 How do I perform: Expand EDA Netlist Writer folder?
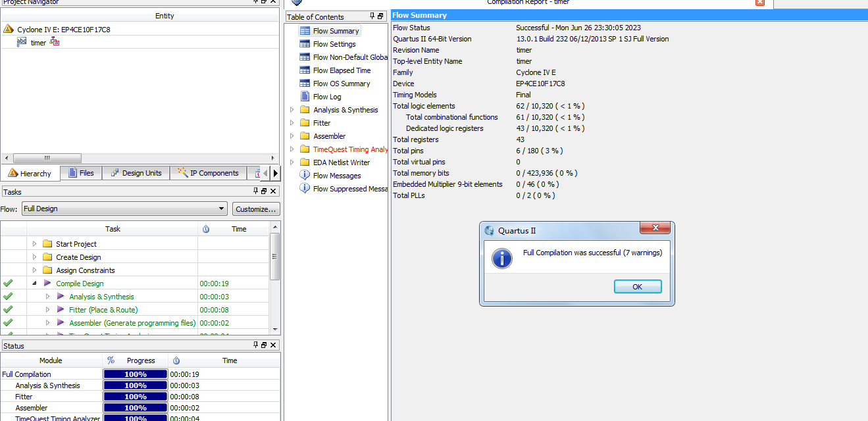coord(292,162)
